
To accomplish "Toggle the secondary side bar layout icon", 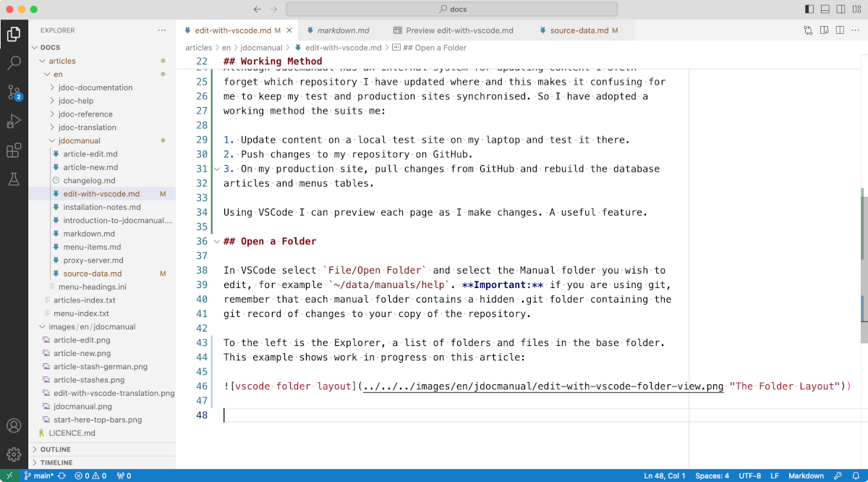I will [841, 9].
